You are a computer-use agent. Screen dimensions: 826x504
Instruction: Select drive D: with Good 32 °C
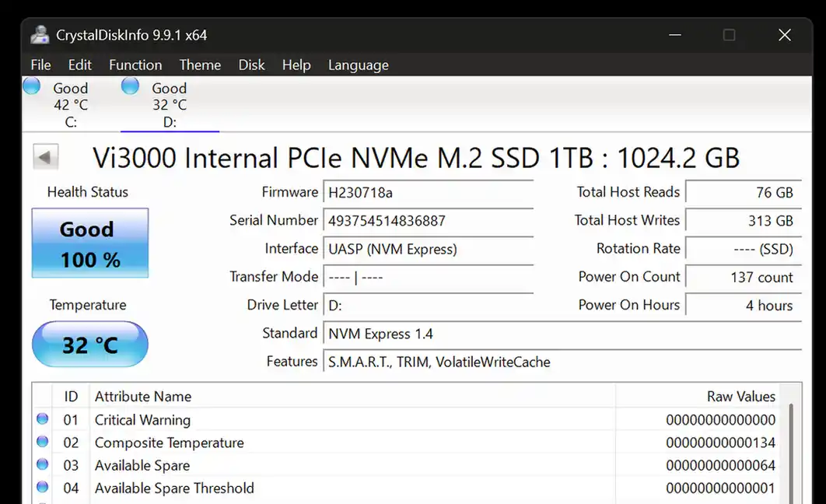pyautogui.click(x=170, y=104)
